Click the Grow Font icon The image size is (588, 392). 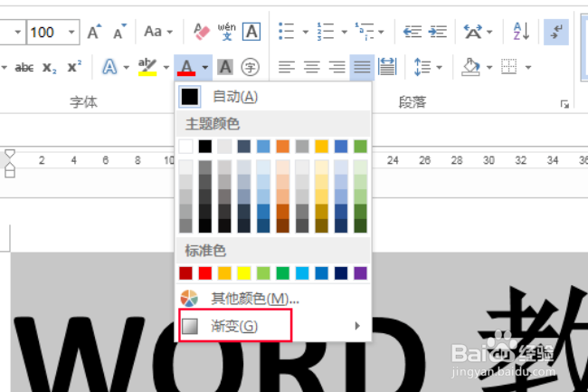(x=94, y=32)
